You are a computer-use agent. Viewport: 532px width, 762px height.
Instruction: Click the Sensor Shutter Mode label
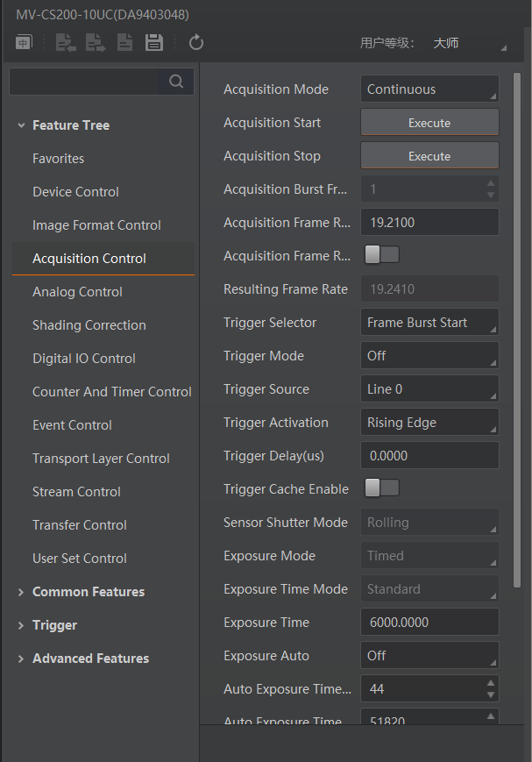point(286,523)
